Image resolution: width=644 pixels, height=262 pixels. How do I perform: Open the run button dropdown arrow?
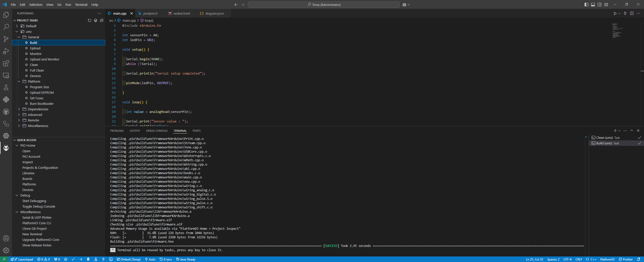click(619, 13)
